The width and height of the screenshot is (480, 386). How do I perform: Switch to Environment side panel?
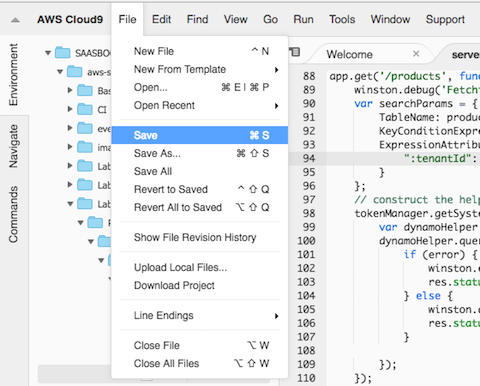point(13,75)
